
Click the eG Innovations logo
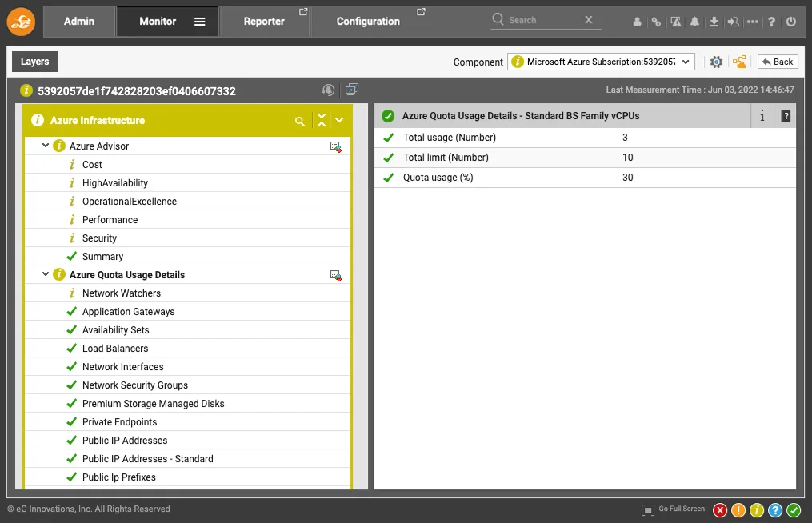click(x=21, y=22)
